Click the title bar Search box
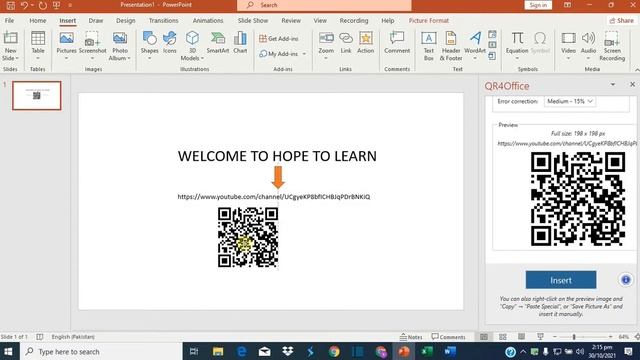The height and width of the screenshot is (360, 640). (324, 5)
